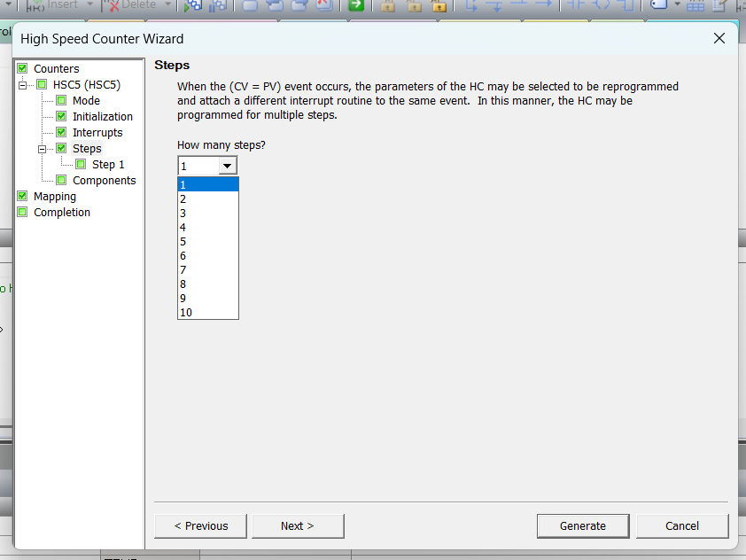Collapse the HSC5 (HSC5) tree node
Viewport: 746px width, 560px height.
[22, 85]
